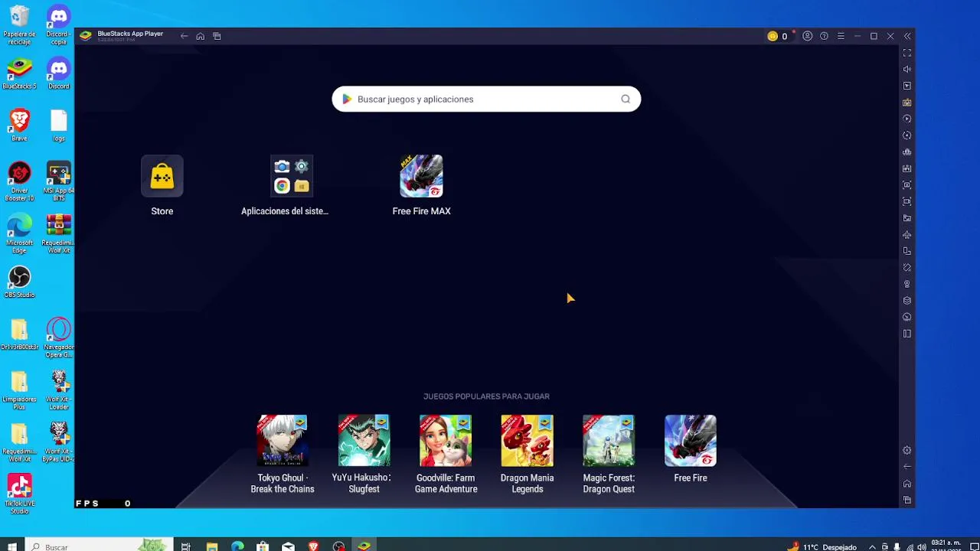Click the 11°C Despejado weather widget
980x551 pixels.
pos(823,546)
